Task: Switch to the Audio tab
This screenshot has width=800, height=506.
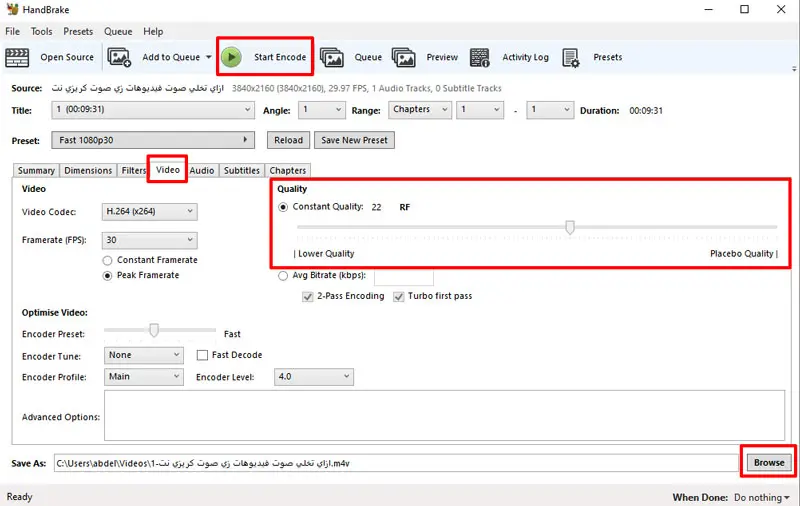Action: coord(202,170)
